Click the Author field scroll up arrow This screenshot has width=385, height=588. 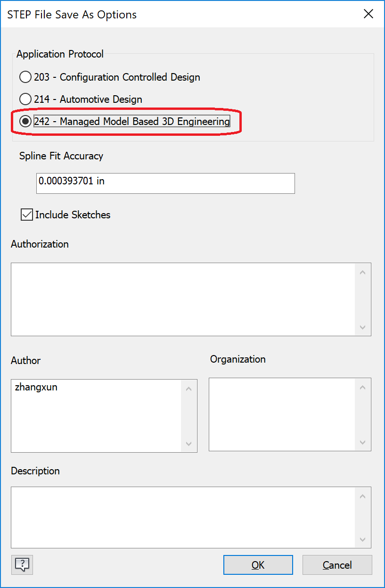click(x=188, y=388)
